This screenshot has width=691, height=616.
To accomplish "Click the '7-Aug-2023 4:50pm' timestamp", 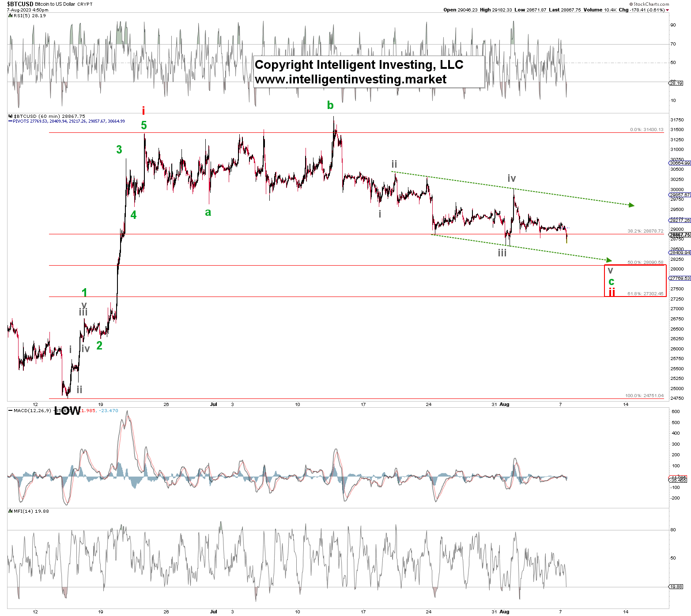I will tap(28, 10).
